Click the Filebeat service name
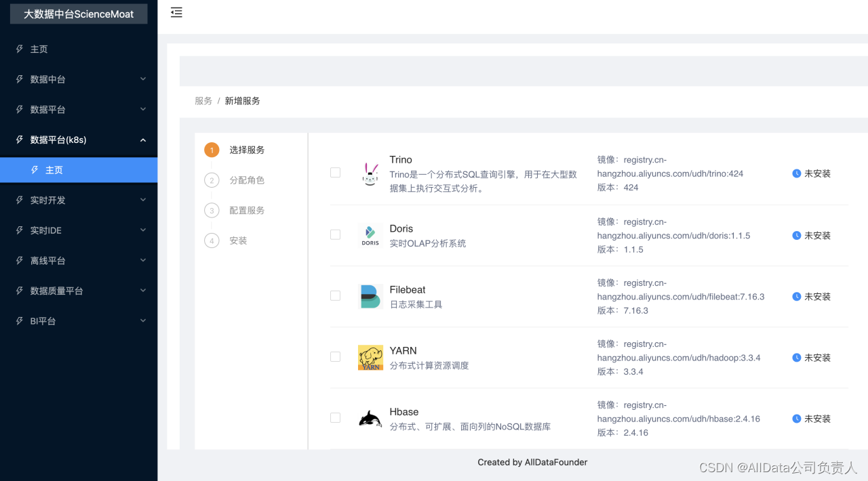 tap(408, 290)
